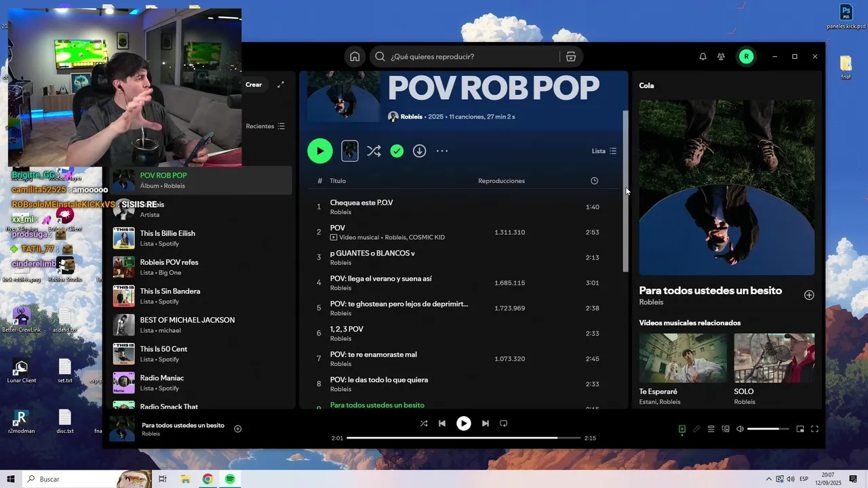Image resolution: width=868 pixels, height=488 pixels.
Task: Add the now playing song via plus icon
Action: coord(237,428)
